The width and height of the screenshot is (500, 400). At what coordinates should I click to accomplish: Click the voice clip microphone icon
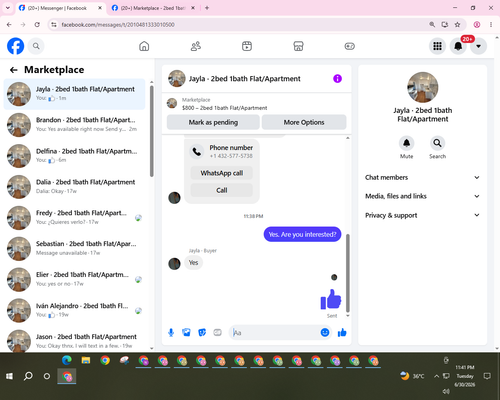[171, 332]
